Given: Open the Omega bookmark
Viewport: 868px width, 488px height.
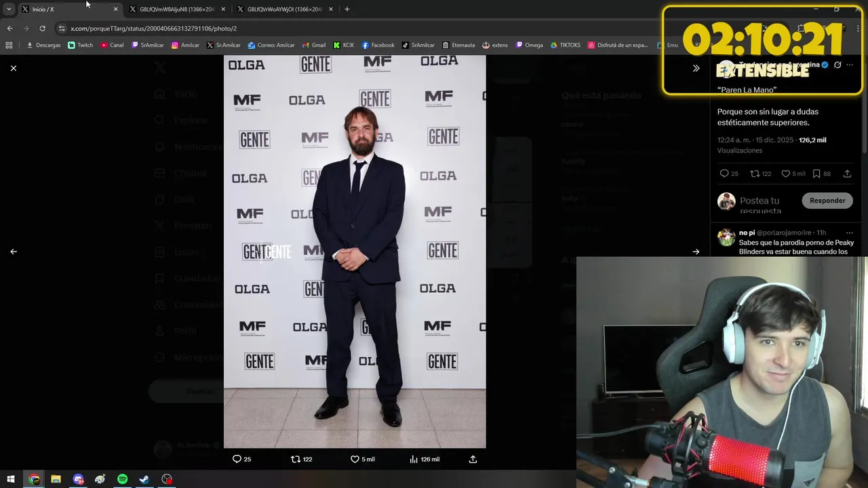Looking at the screenshot, I should click(x=529, y=45).
